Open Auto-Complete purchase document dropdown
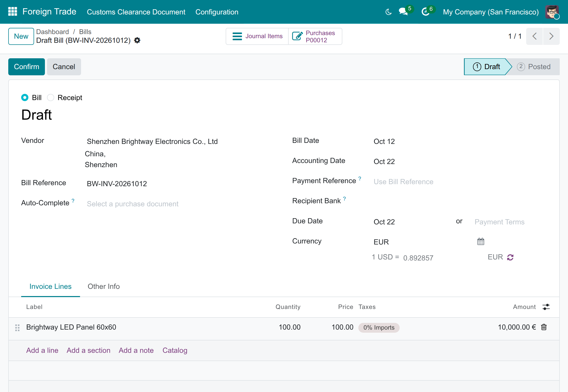 click(x=181, y=204)
